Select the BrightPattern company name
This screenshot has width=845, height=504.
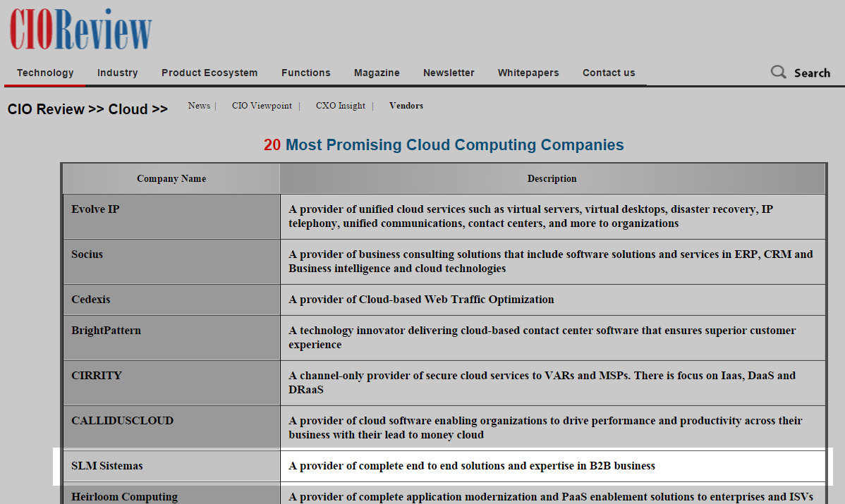[x=107, y=331]
